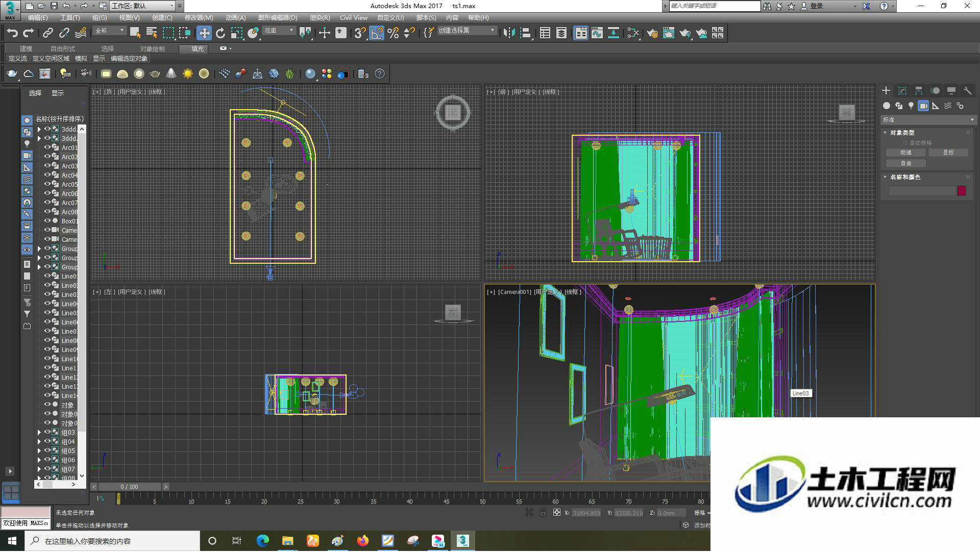The image size is (980, 552).
Task: Choose Rectangular Selection Region tool
Action: point(168,33)
